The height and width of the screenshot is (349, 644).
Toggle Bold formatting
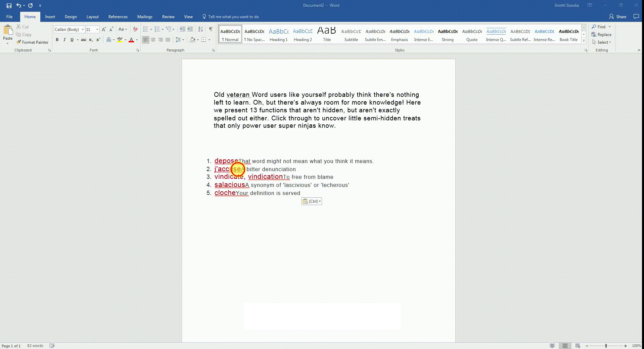point(57,40)
